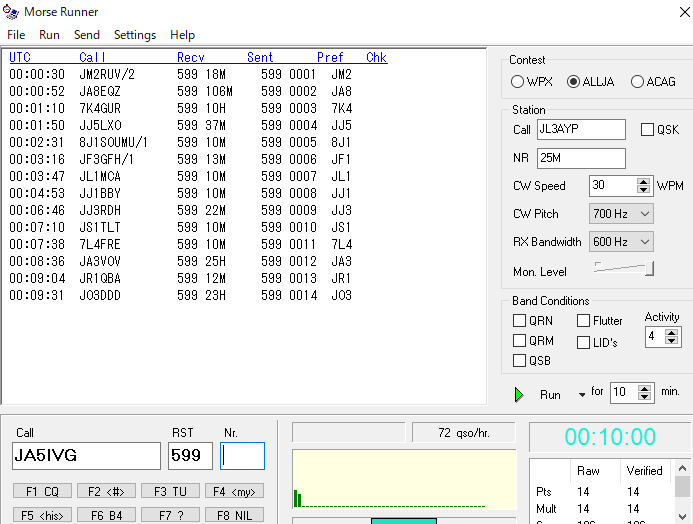Click the F1 CQ button

point(42,491)
